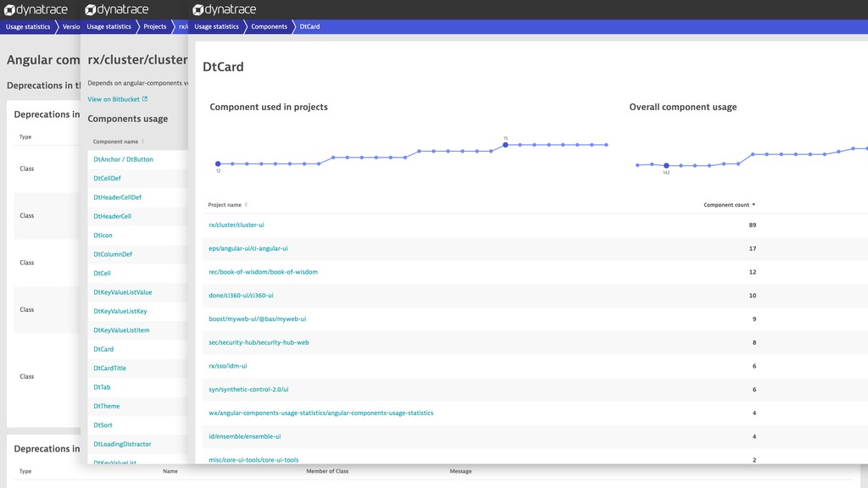Open the DtHeaderCell component link
868x488 pixels.
tap(113, 216)
